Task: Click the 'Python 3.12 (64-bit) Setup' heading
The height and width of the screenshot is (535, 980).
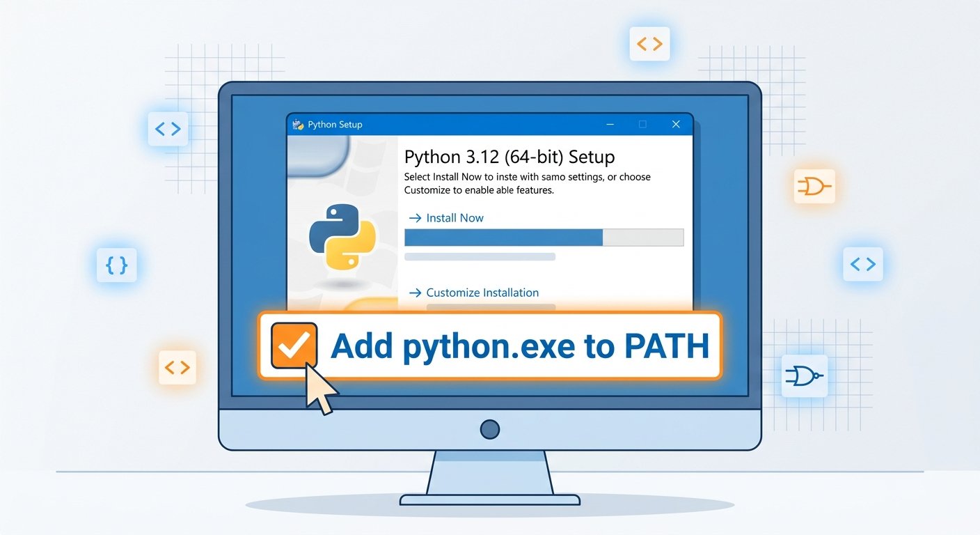Action: [x=509, y=157]
